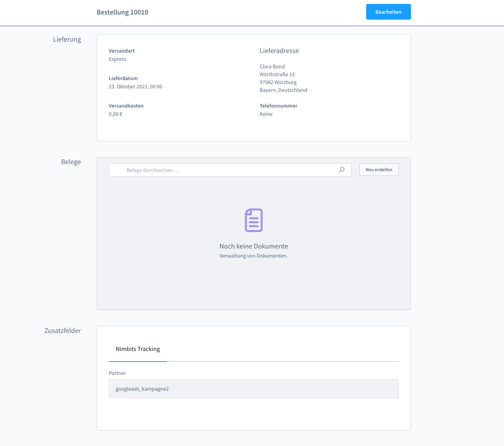Click the search magnifier icon in Belege
504x446 pixels.
341,170
